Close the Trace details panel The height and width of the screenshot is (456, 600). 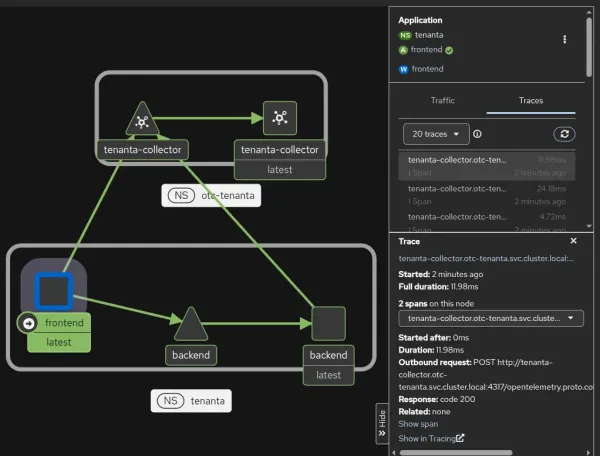tap(573, 241)
